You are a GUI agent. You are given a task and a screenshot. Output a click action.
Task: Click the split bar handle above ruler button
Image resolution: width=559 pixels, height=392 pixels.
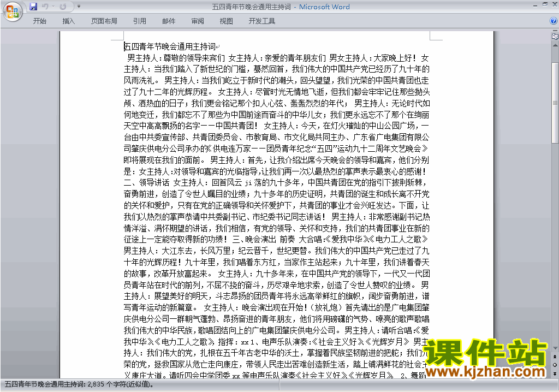(x=555, y=31)
